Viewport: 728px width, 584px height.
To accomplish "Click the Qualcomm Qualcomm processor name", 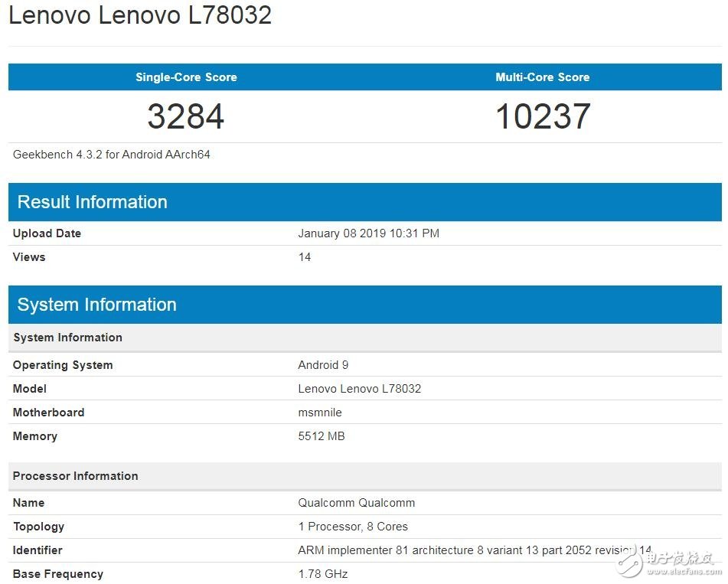I will point(356,503).
